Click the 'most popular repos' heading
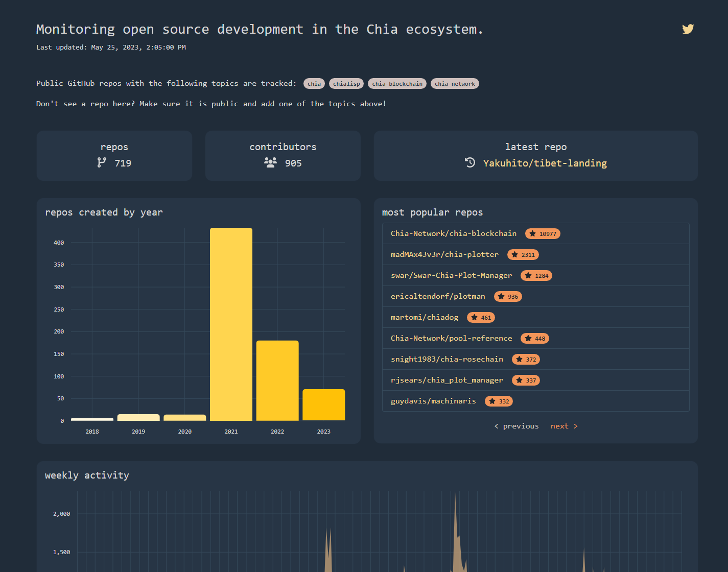The image size is (728, 572). (x=432, y=212)
